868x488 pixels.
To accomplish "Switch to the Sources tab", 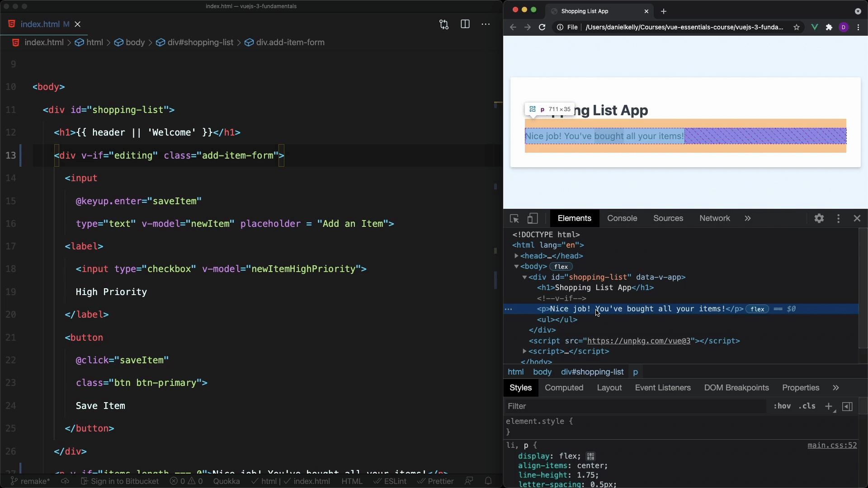I will (x=668, y=218).
